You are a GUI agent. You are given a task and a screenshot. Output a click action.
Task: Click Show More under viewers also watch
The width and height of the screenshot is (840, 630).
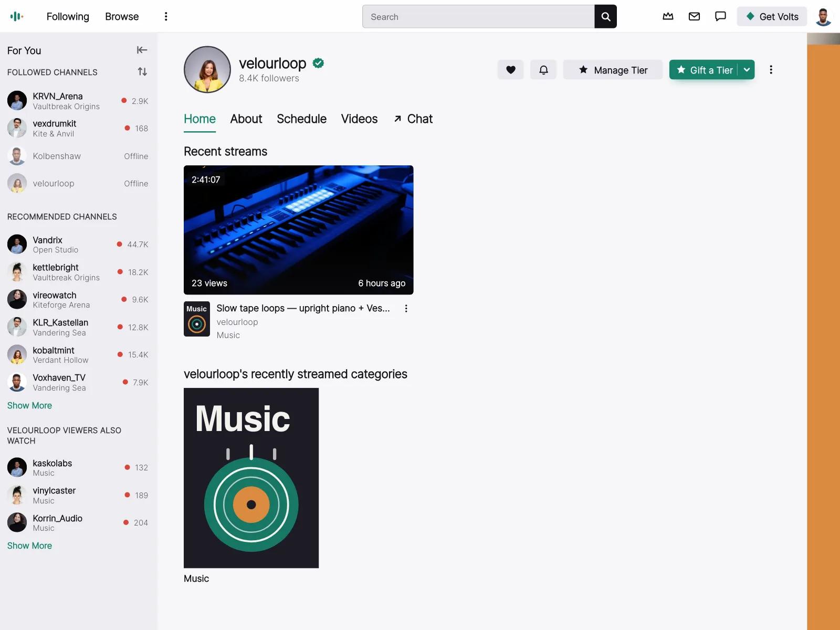coord(29,545)
